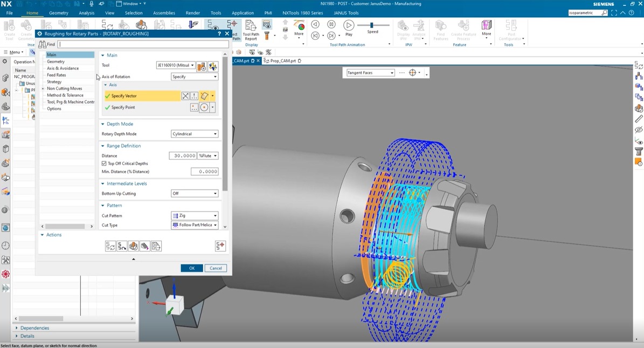Open the File menu
The width and height of the screenshot is (644, 348).
(x=10, y=13)
